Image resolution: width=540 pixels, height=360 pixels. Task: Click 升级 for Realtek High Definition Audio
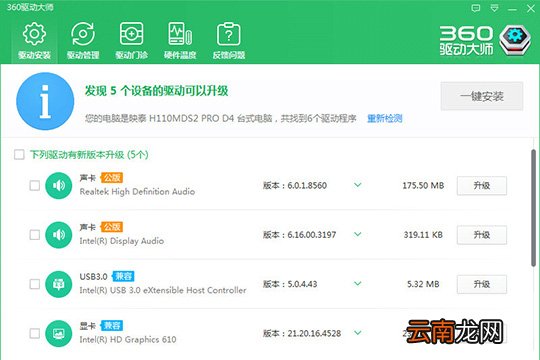coord(482,186)
